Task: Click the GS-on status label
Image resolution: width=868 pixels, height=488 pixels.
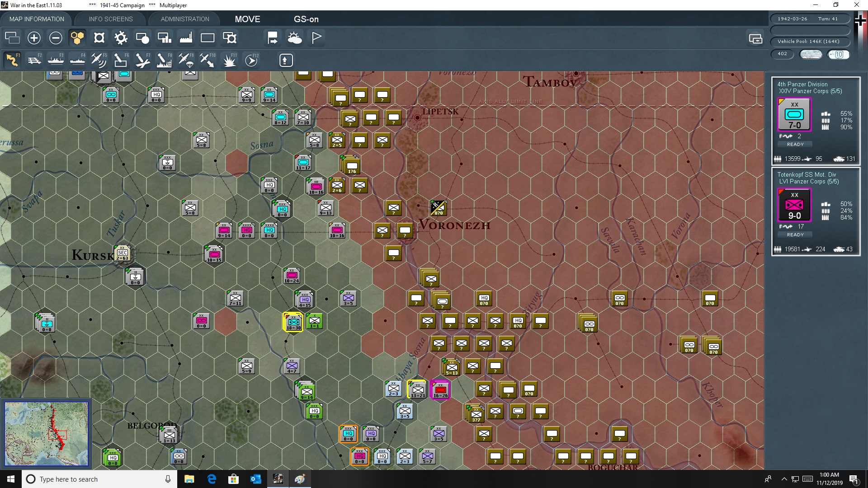Action: click(306, 19)
